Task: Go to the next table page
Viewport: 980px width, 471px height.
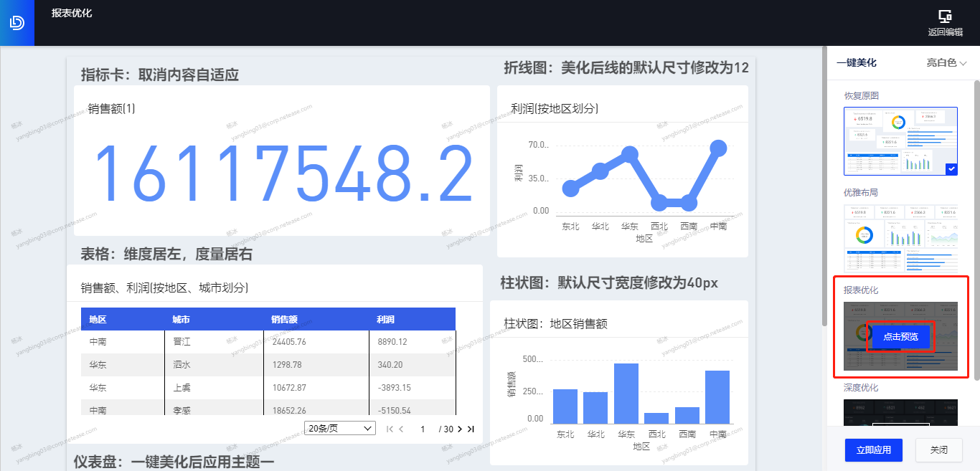Action: point(460,429)
